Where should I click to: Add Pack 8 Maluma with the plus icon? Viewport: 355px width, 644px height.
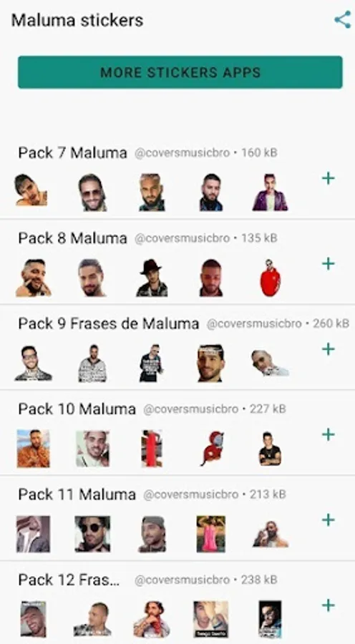pyautogui.click(x=328, y=263)
